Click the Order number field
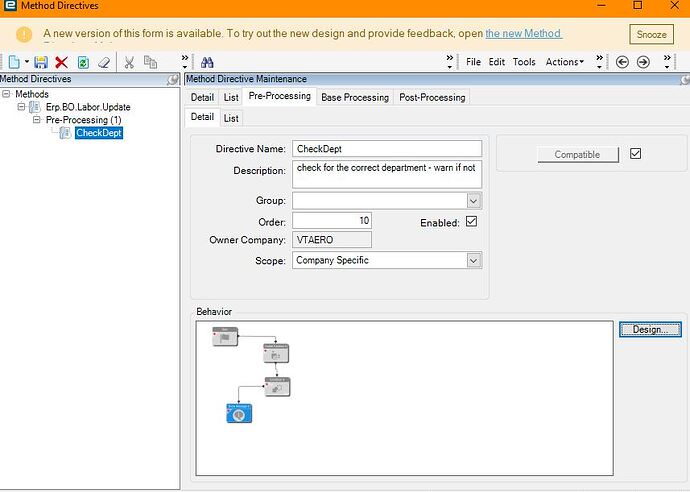 pos(332,220)
